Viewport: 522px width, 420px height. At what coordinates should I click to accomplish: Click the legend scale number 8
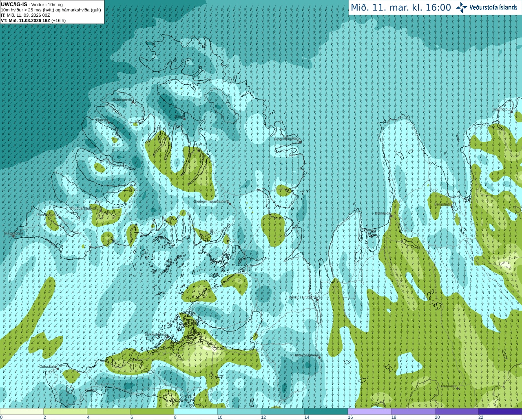click(175, 417)
